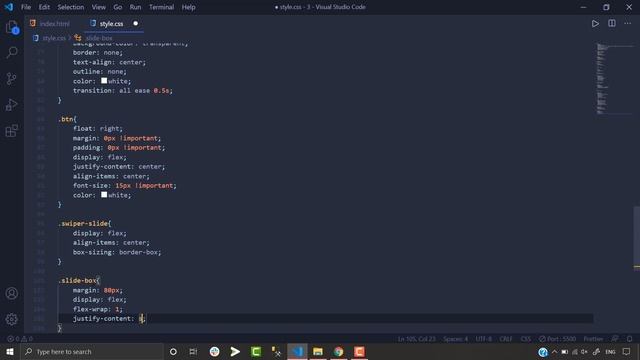Click the white arrow app on taskbar

(235, 351)
